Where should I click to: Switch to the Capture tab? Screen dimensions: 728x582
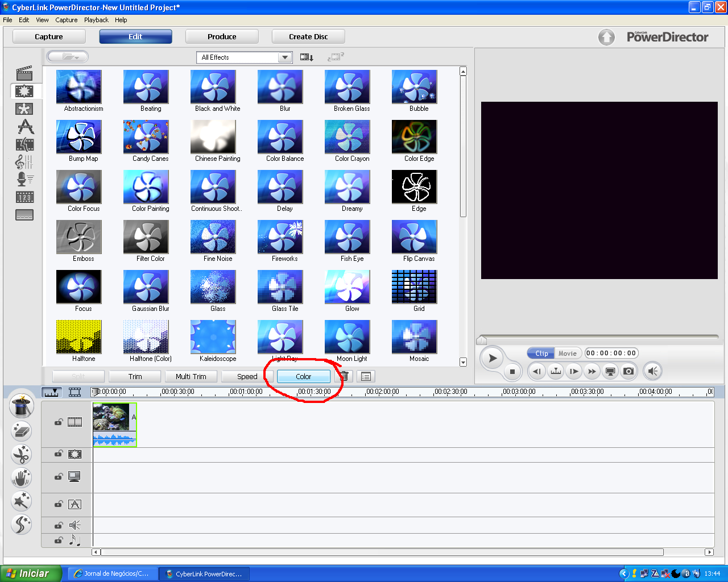pyautogui.click(x=49, y=36)
